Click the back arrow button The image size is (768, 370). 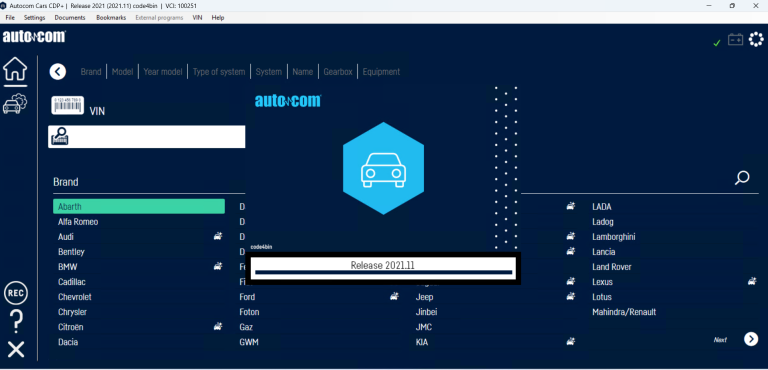click(x=58, y=72)
